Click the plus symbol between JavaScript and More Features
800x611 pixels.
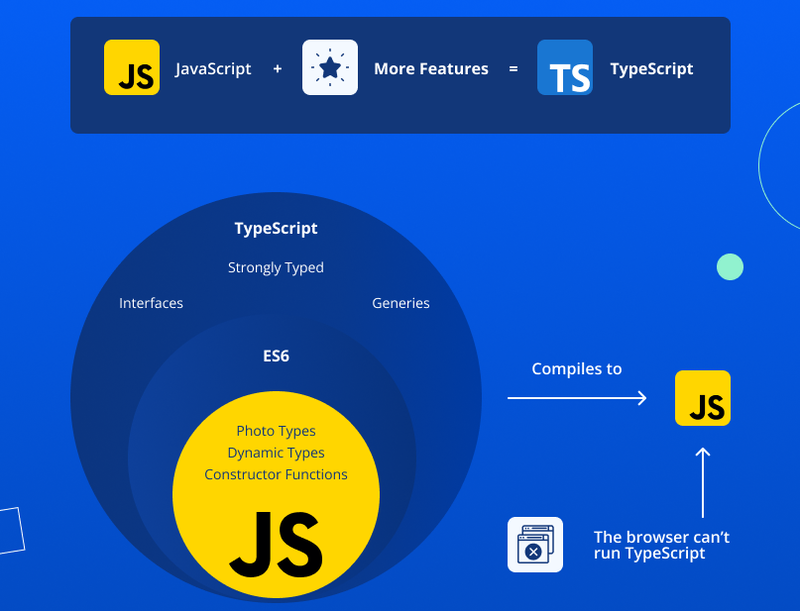[x=277, y=68]
